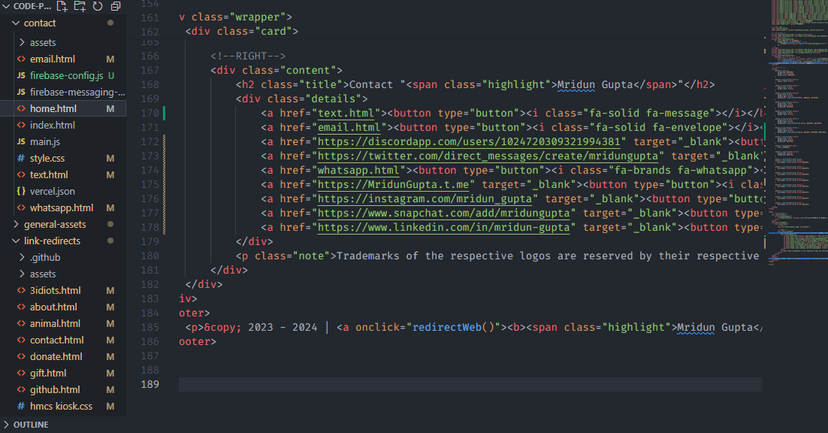
Task: Click the minimap code overview
Action: coord(796,132)
